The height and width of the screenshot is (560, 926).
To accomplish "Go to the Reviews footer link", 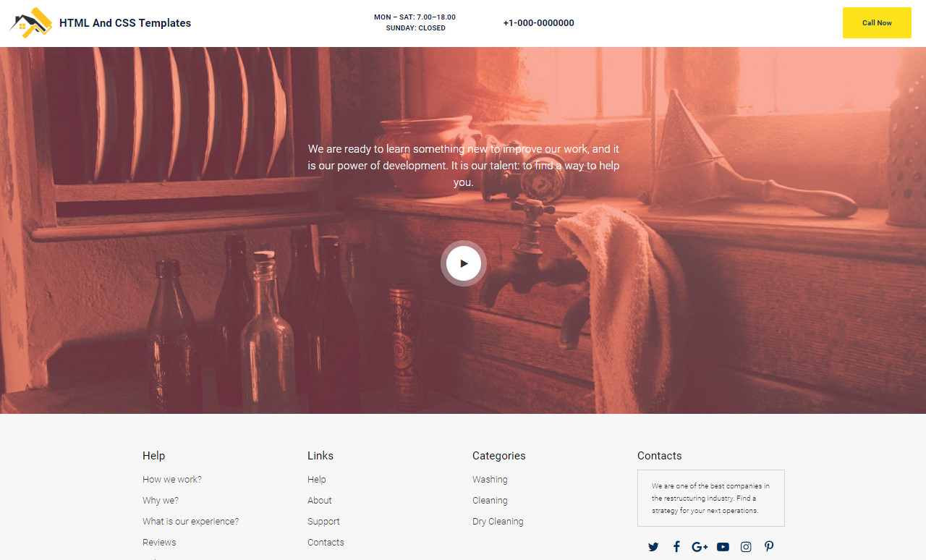I will point(159,543).
